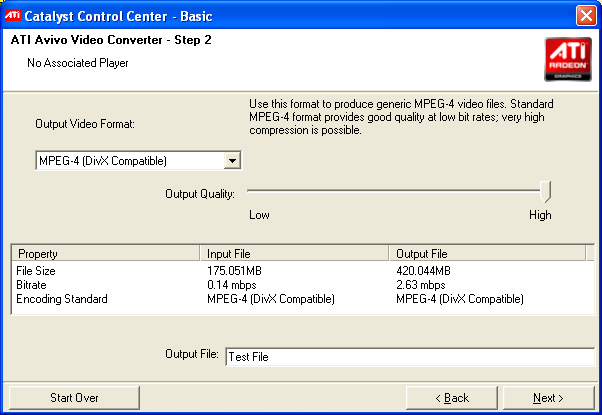Click the ATI Radeon Graphics logo
Image resolution: width=602 pixels, height=415 pixels.
[568, 60]
